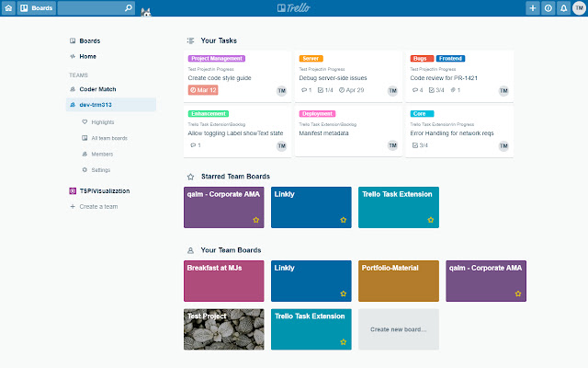
Task: Click the 1/4 checklist badge
Action: 325,90
